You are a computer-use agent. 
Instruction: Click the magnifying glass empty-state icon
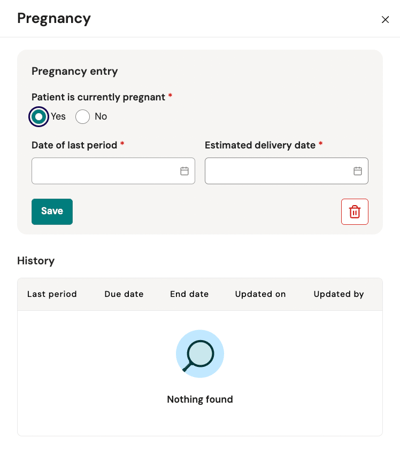[200, 354]
